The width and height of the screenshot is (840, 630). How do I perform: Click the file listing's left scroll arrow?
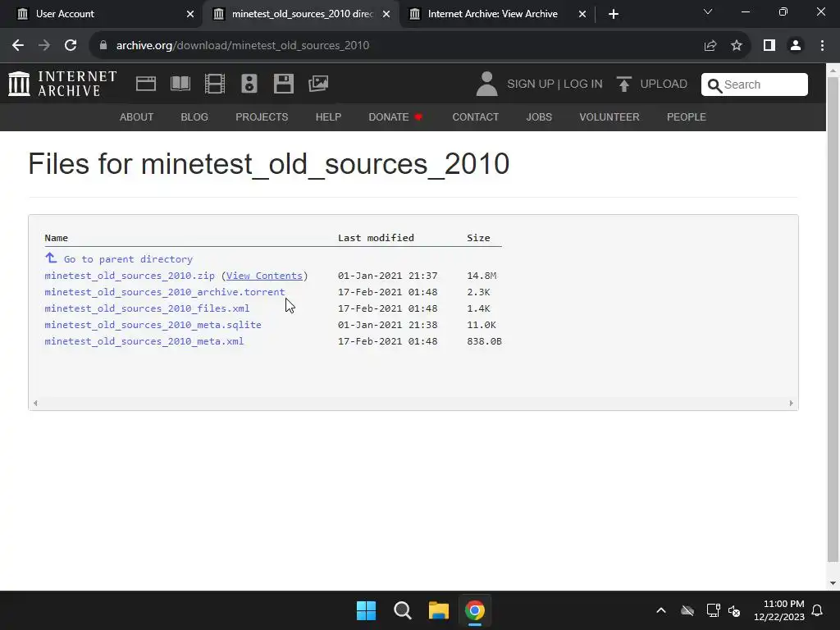[x=35, y=404]
